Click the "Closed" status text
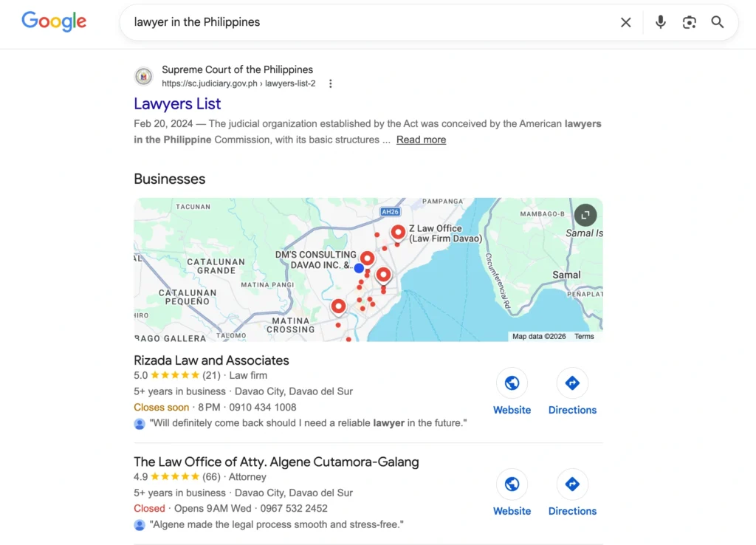The height and width of the screenshot is (545, 756). [x=149, y=509]
